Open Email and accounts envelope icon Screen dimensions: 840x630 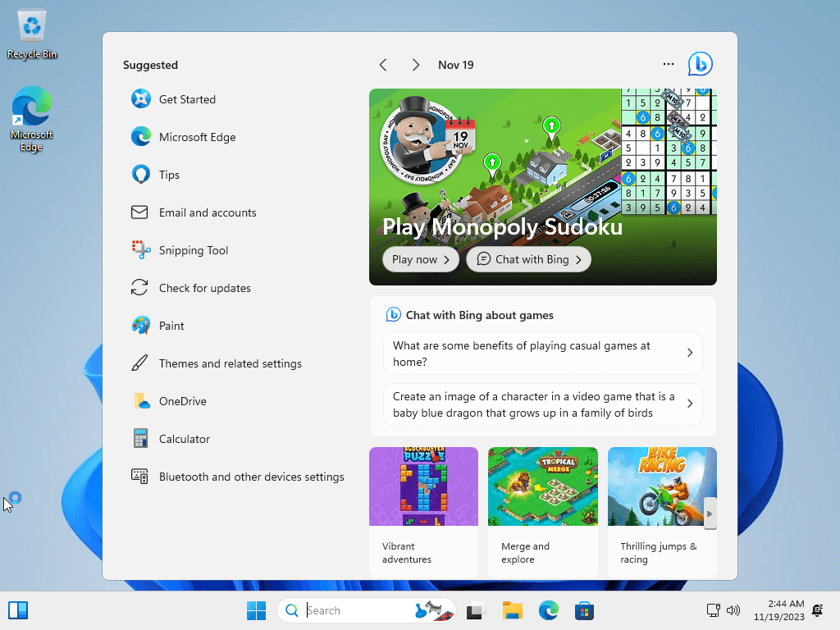coord(139,212)
